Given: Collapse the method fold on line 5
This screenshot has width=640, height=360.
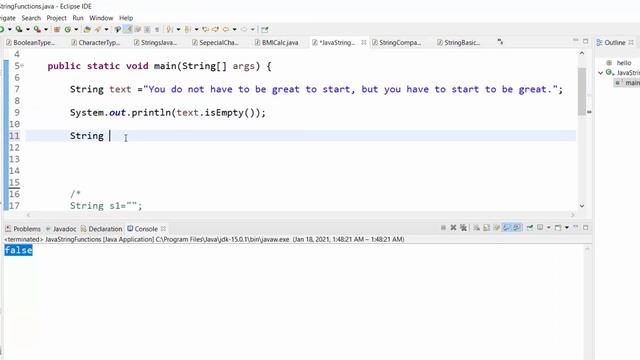Looking at the screenshot, I should tap(22, 65).
